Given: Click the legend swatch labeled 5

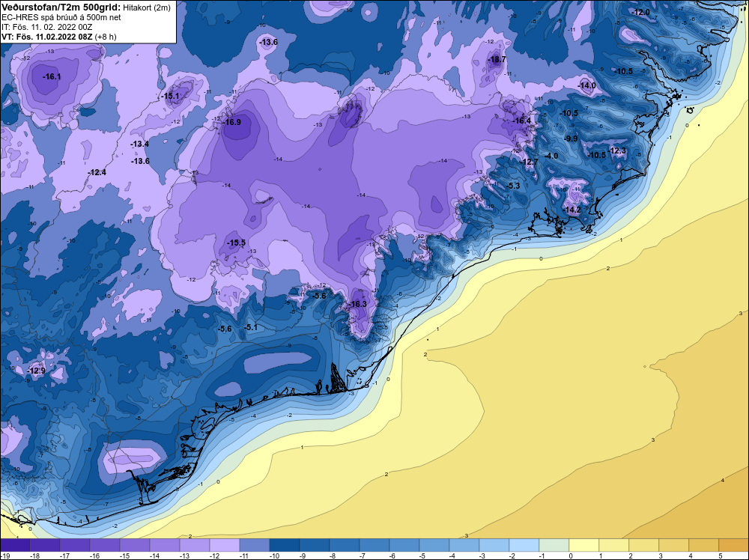Looking at the screenshot, I should [734, 545].
